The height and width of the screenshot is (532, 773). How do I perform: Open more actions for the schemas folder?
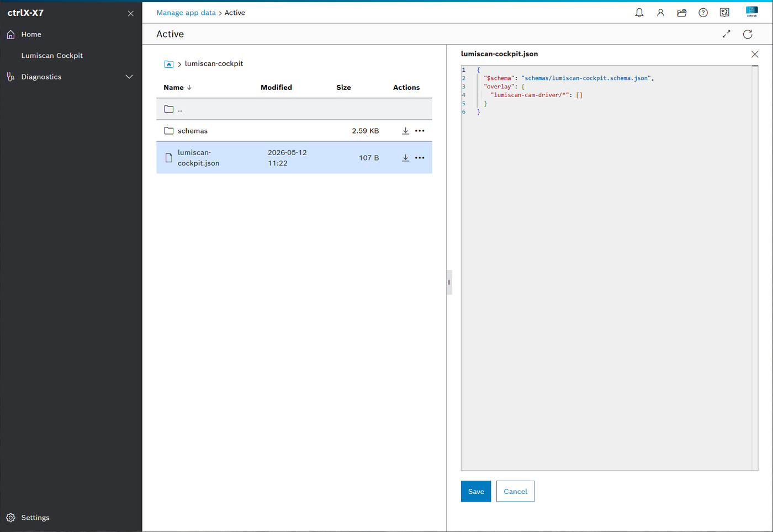(x=420, y=131)
